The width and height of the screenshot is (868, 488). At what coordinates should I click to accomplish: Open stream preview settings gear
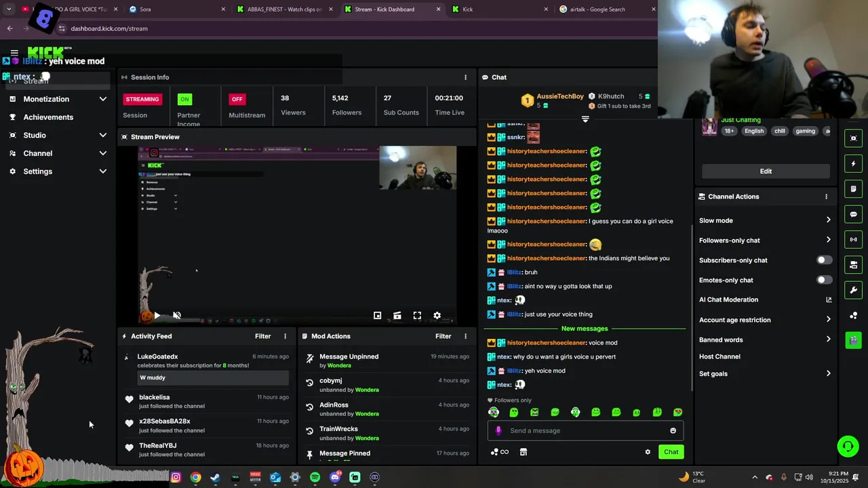tap(437, 315)
